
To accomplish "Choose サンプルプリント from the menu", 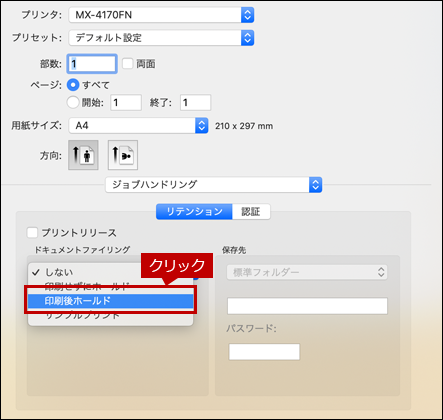I will 110,315.
